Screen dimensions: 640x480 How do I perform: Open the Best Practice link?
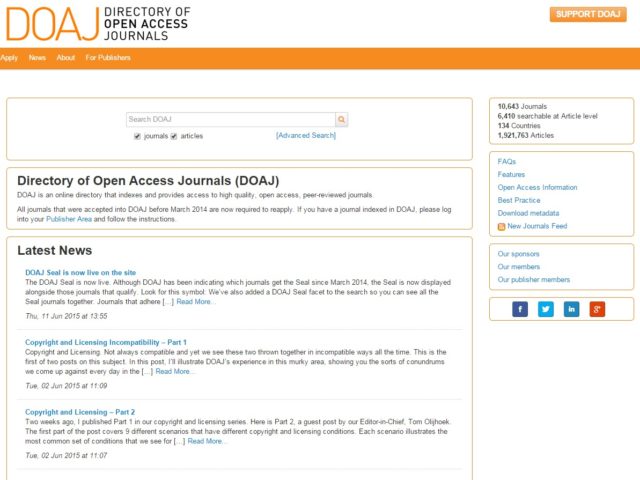pos(519,200)
